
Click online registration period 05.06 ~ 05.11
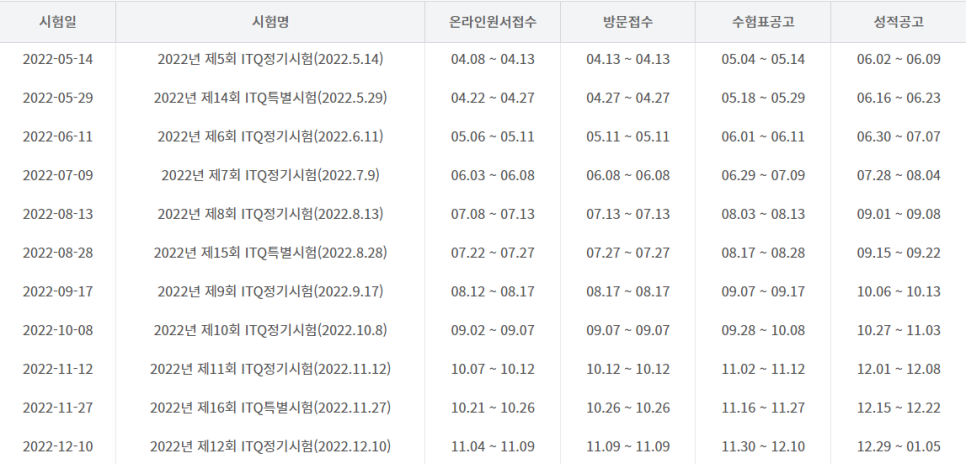(493, 137)
